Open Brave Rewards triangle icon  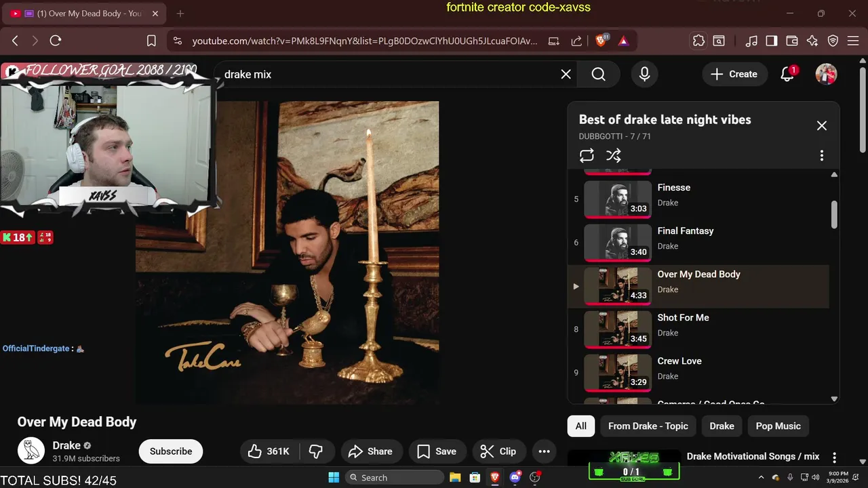pyautogui.click(x=623, y=41)
